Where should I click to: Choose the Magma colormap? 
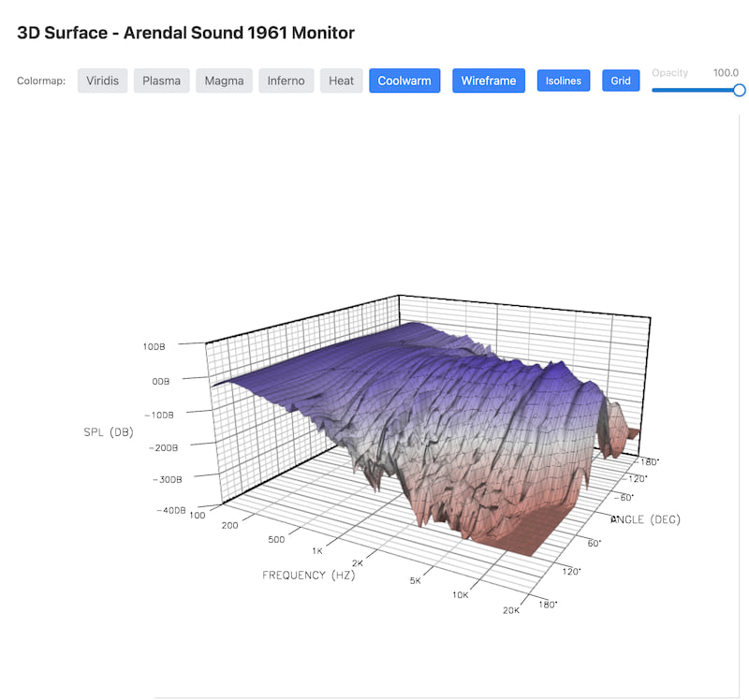click(x=224, y=80)
